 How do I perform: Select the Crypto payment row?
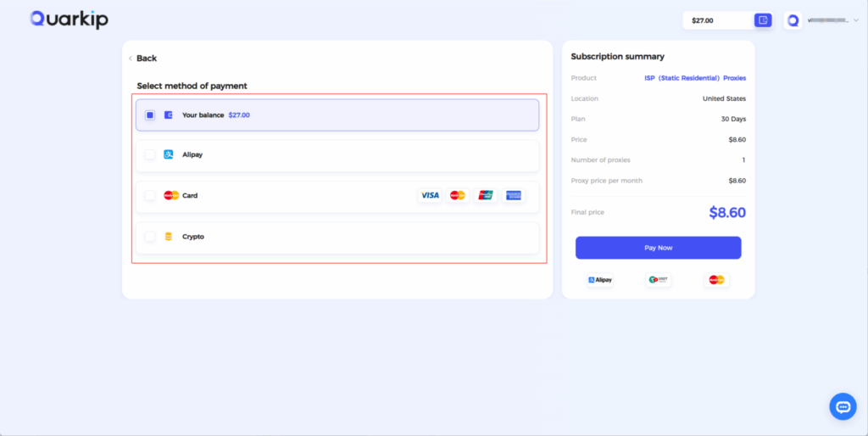[337, 238]
